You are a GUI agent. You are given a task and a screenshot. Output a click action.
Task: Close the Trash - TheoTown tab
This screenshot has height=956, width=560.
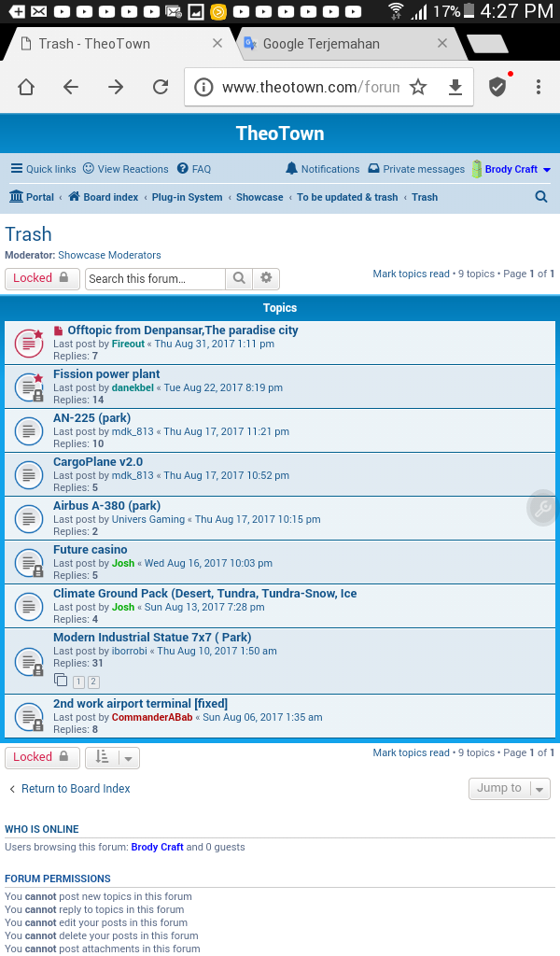217,43
